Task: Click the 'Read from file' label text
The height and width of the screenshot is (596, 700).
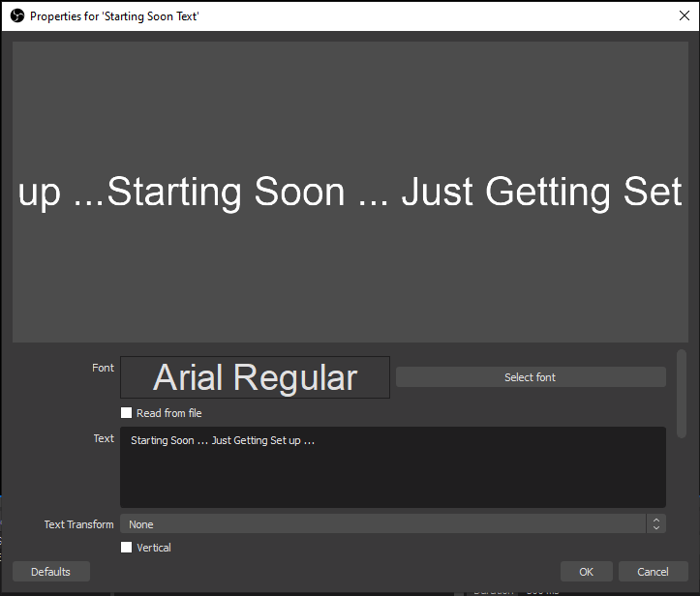Action: (x=168, y=413)
